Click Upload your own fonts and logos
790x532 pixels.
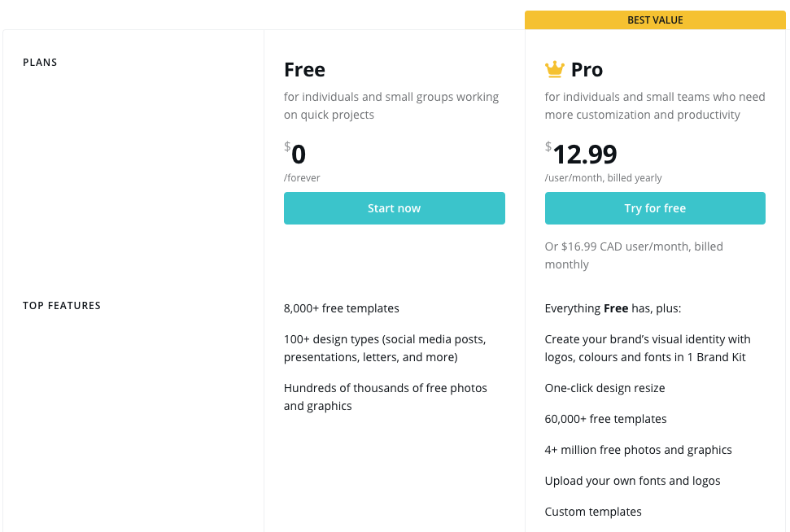coord(632,481)
